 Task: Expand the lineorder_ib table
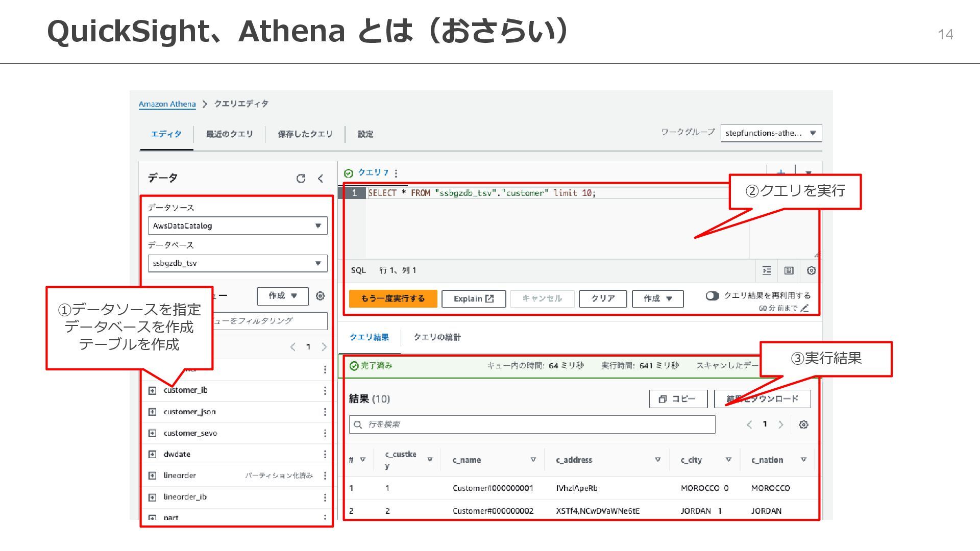[x=152, y=497]
